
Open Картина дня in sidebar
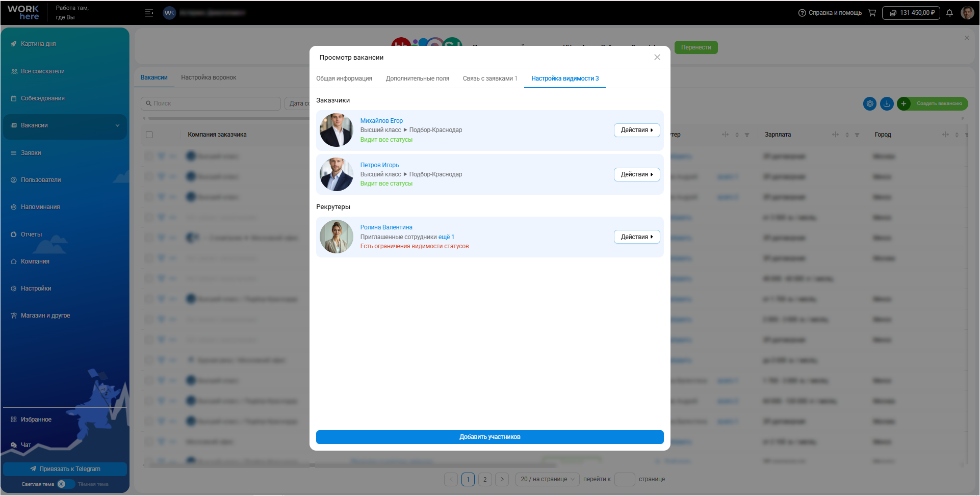click(38, 44)
